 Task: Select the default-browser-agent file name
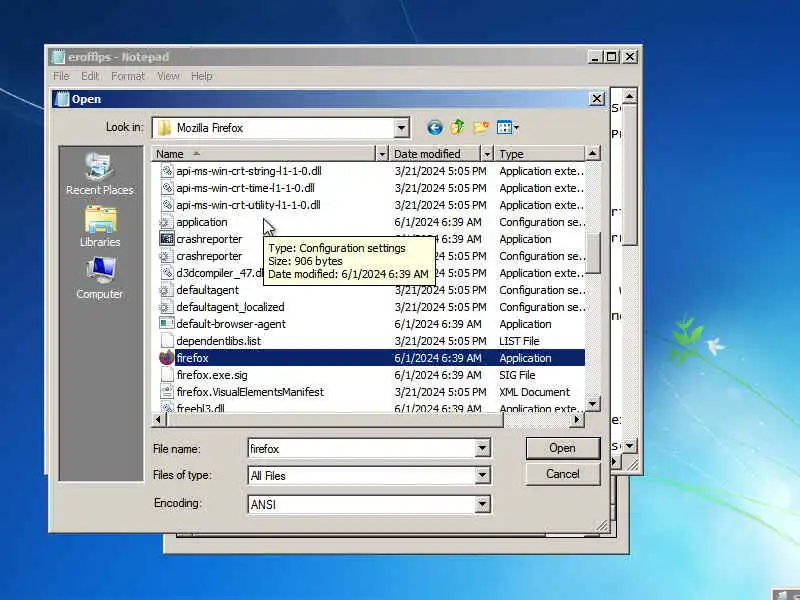[x=231, y=324]
